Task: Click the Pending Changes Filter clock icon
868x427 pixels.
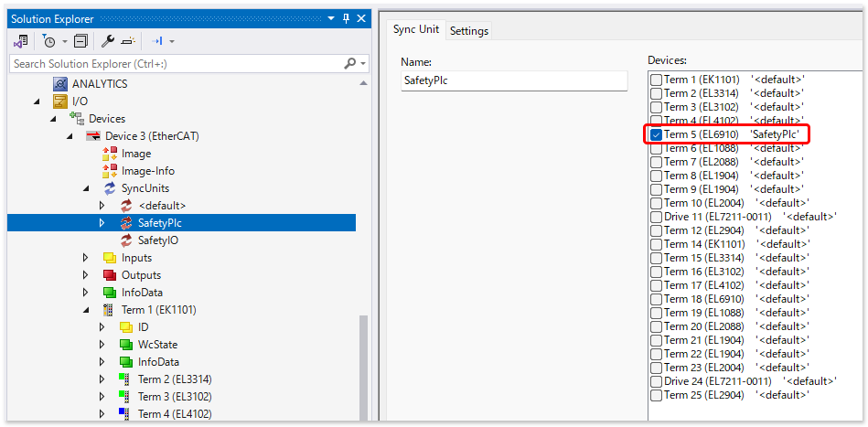Action: tap(48, 41)
